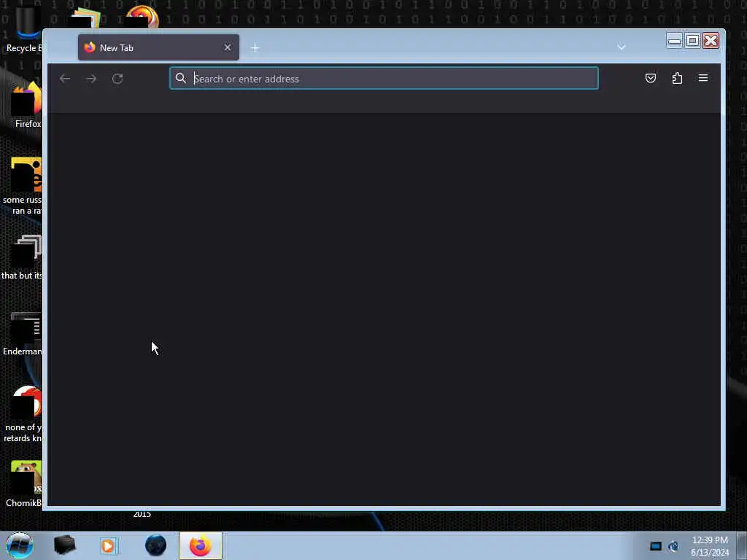
Task: Open the black box taskbar icon
Action: pyautogui.click(x=64, y=545)
